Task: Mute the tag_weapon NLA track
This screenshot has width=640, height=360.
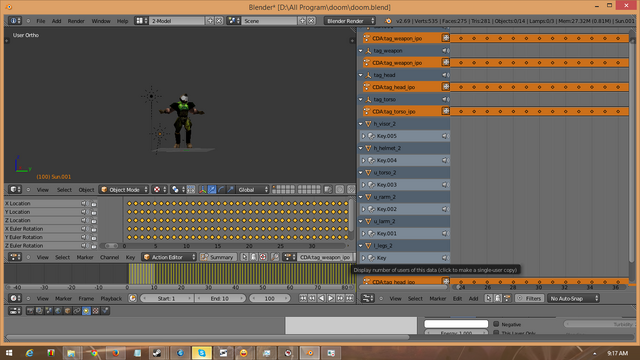Action: (x=446, y=51)
